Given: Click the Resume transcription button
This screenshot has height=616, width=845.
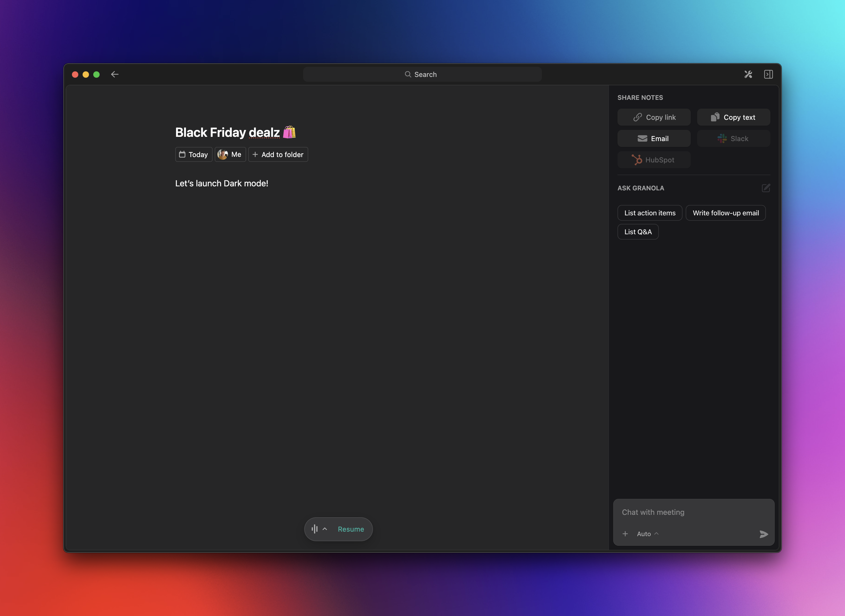Looking at the screenshot, I should point(350,529).
